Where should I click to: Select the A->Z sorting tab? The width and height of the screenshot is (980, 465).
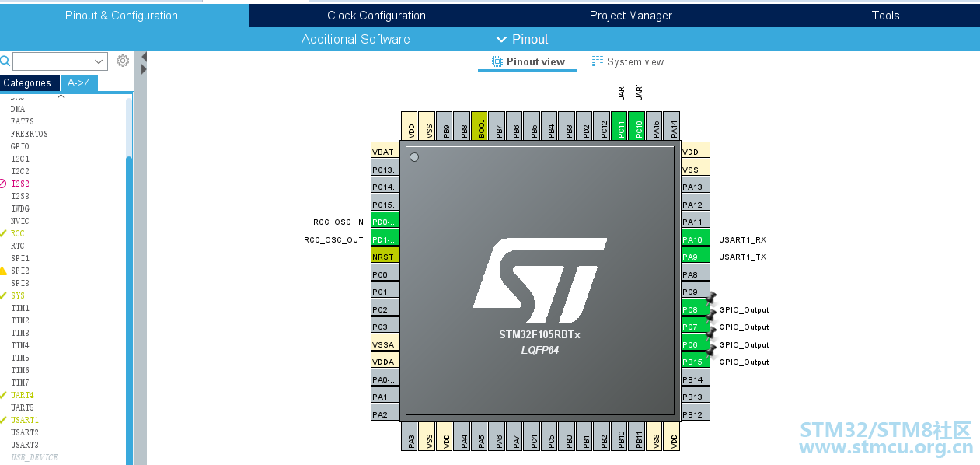pos(78,82)
